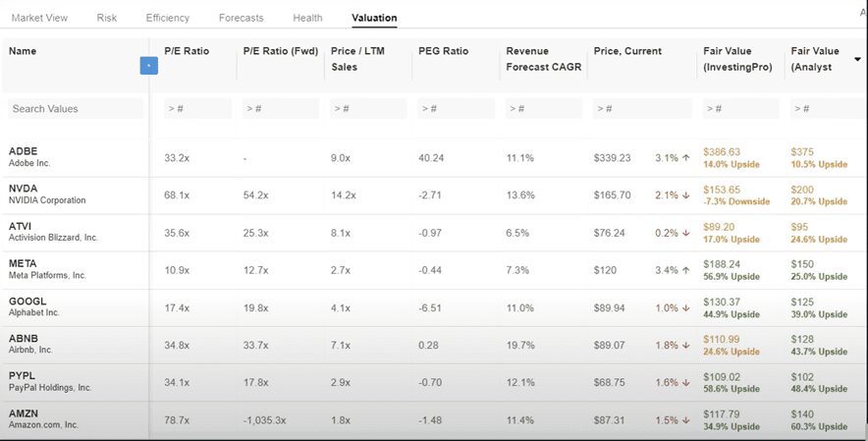Type in the Name Search Values field
The height and width of the screenshot is (441, 868).
[75, 108]
